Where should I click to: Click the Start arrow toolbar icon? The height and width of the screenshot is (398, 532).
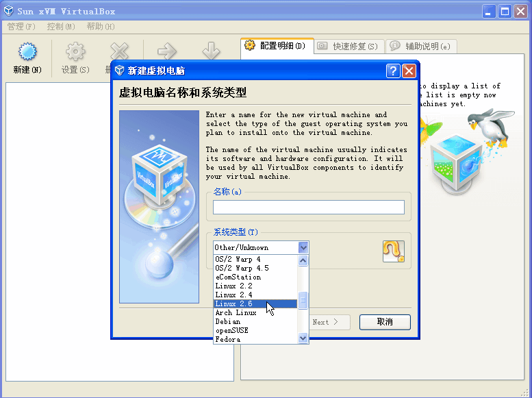pyautogui.click(x=167, y=51)
